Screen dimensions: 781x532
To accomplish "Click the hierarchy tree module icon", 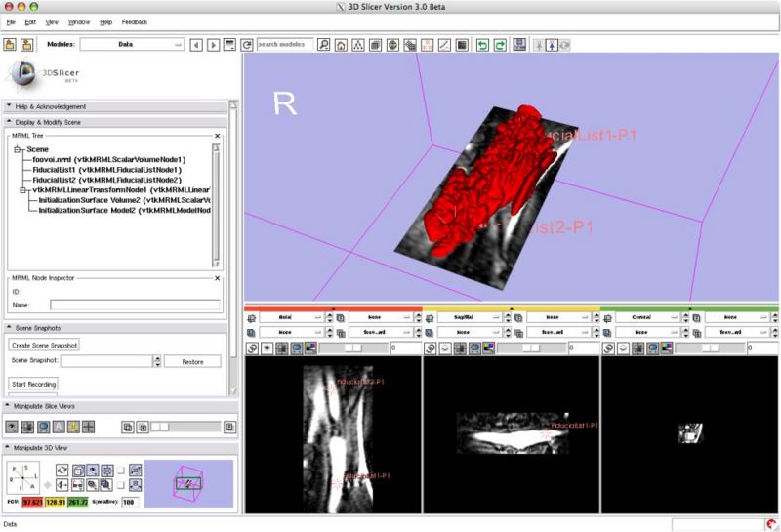I will [x=358, y=45].
